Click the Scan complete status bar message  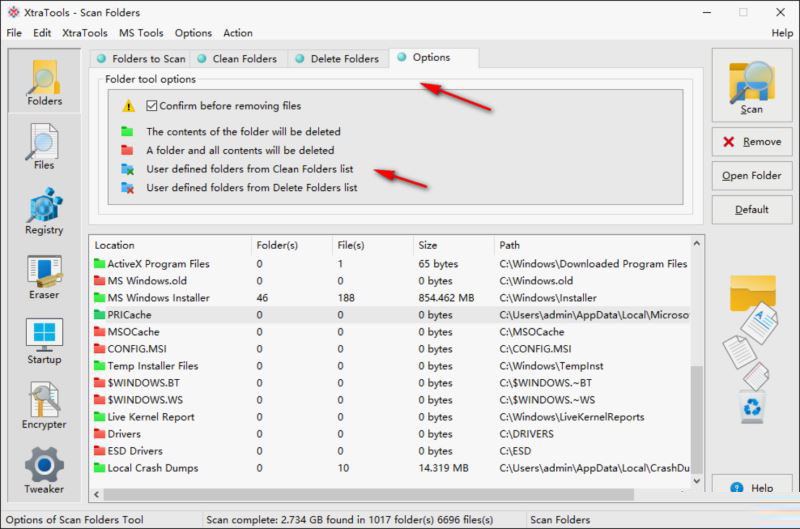349,519
